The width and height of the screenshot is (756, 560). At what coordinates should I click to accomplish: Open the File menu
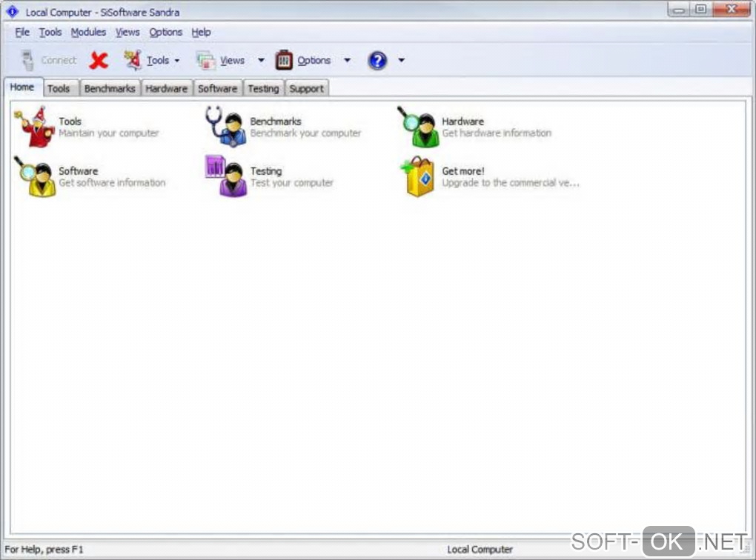pyautogui.click(x=22, y=33)
